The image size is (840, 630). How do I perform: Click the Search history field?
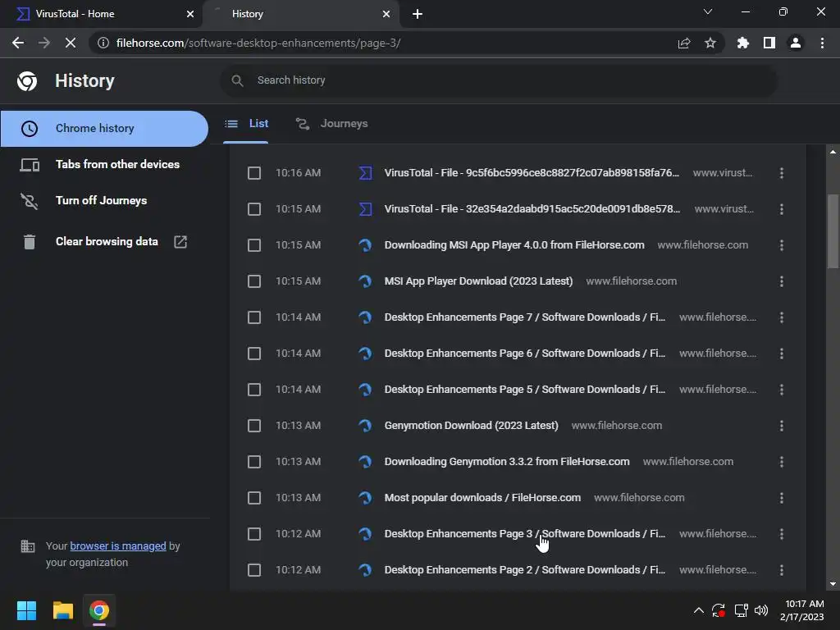[499, 80]
